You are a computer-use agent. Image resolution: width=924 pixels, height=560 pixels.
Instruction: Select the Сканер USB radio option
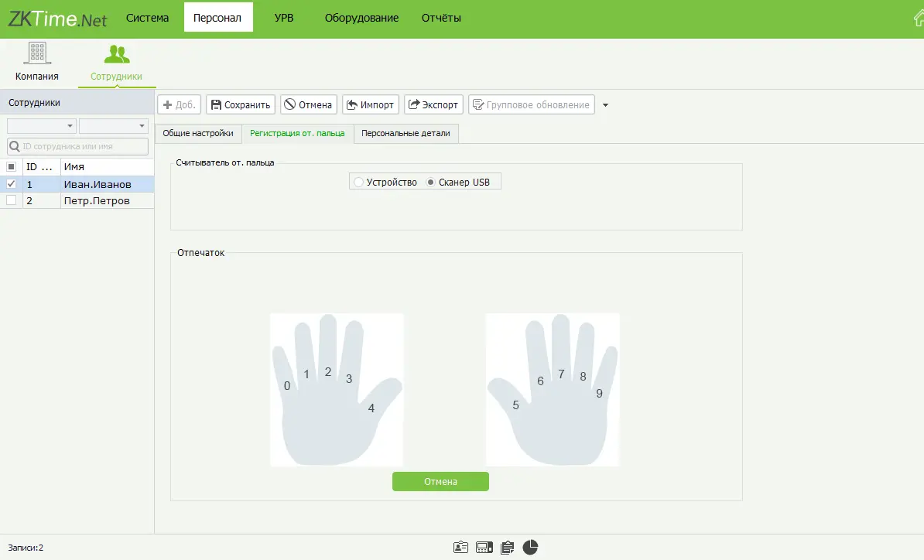(x=431, y=183)
